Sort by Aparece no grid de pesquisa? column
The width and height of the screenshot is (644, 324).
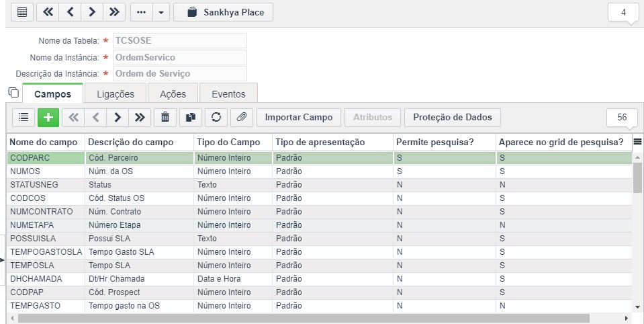coord(564,143)
